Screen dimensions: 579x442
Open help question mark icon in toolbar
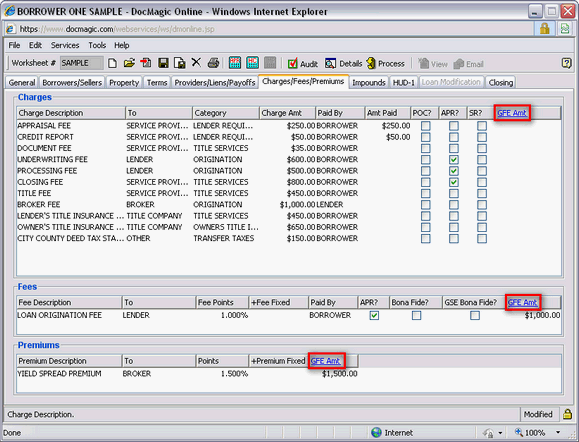pos(566,63)
